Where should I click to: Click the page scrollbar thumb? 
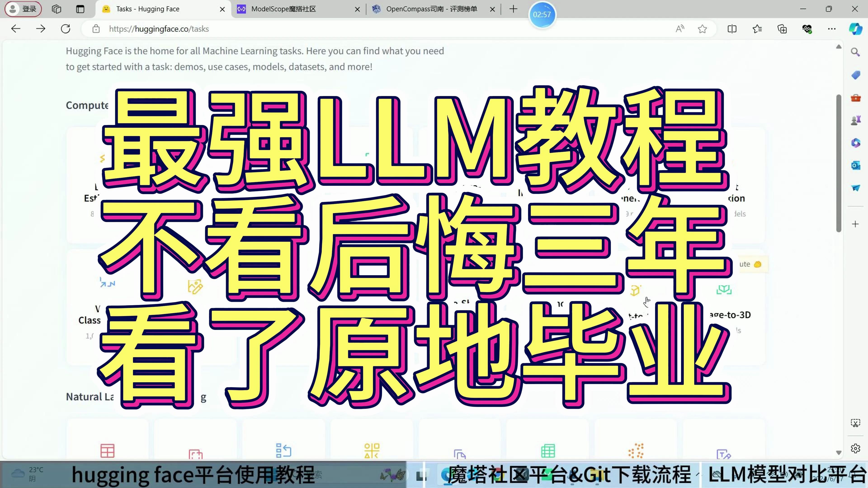click(x=839, y=163)
